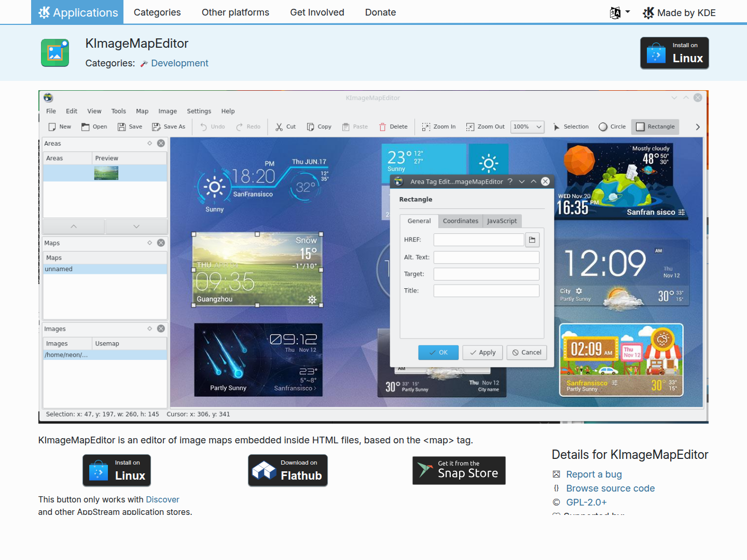Click the Target input field
747x560 pixels.
pos(487,274)
